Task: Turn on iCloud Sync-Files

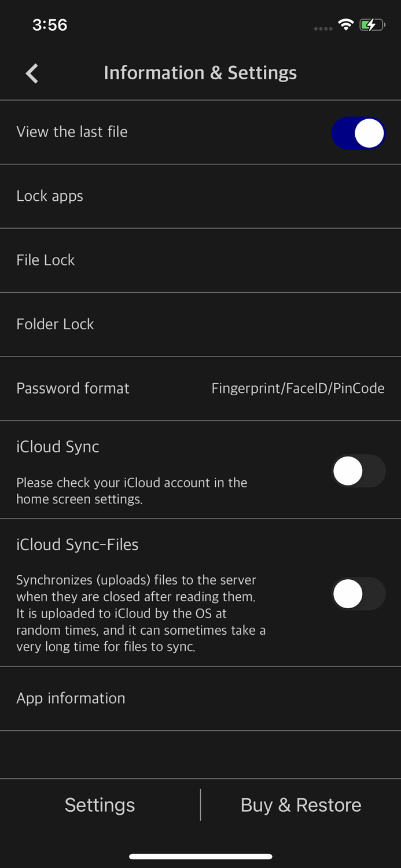Action: tap(358, 594)
